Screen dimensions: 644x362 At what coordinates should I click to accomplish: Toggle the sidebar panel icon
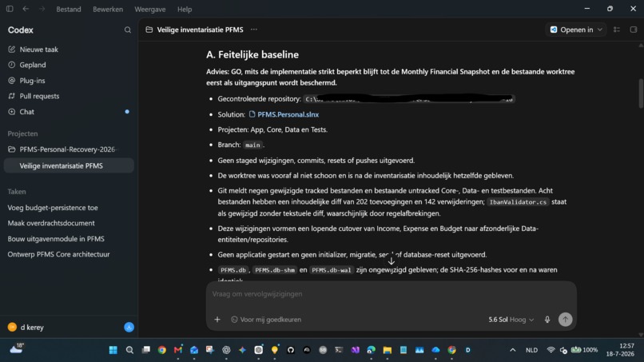click(10, 9)
